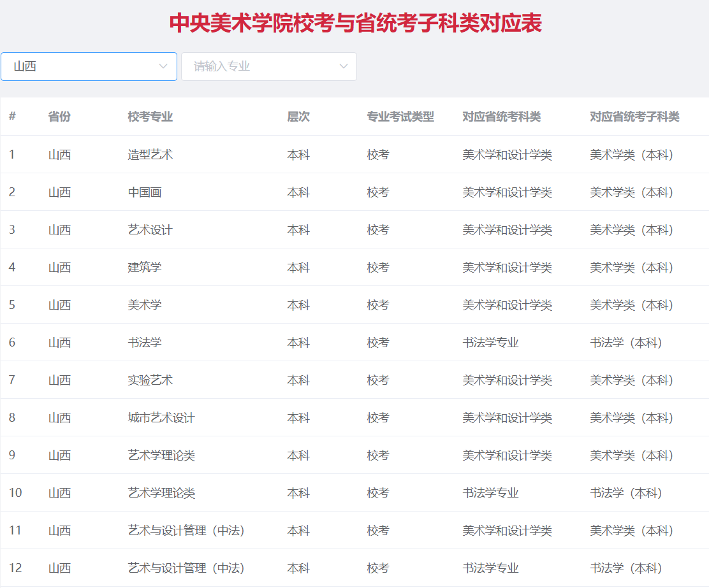709x588 pixels.
Task: Click the 专业考试类型 column header
Action: [400, 117]
